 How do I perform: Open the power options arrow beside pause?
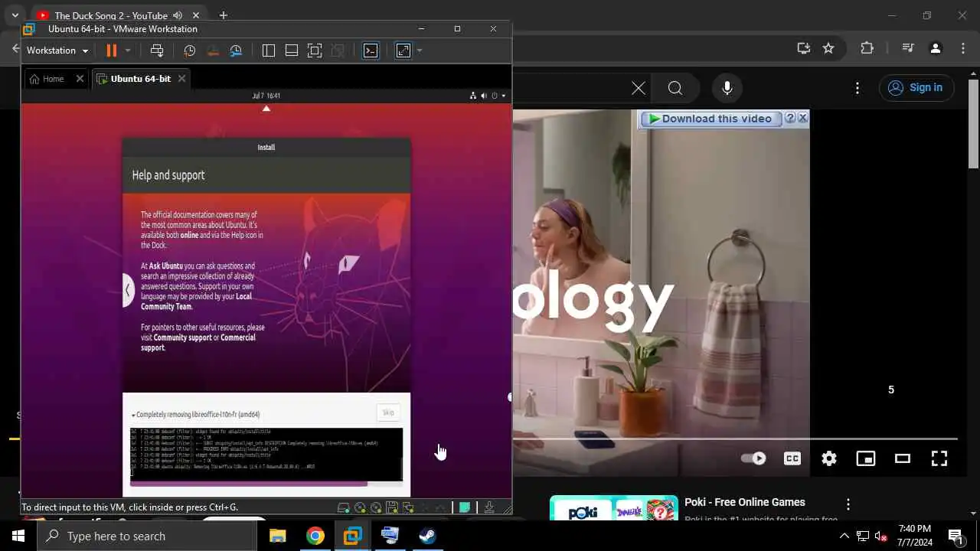pyautogui.click(x=128, y=51)
